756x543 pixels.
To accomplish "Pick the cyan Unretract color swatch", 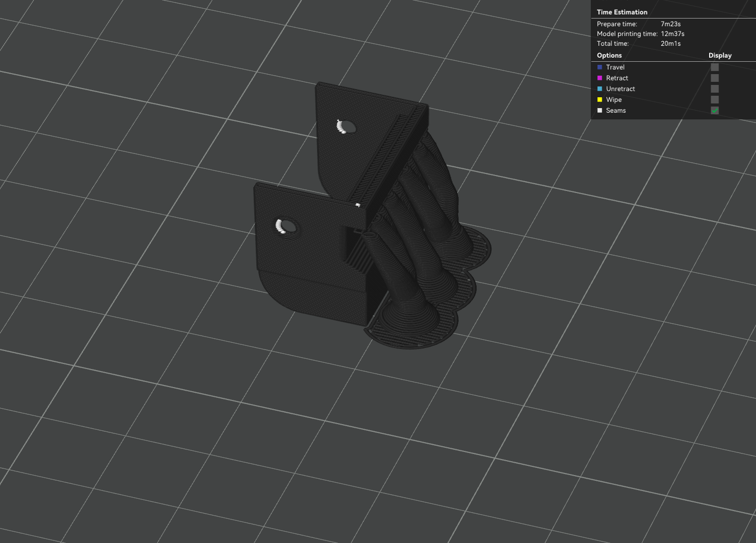I will (x=600, y=89).
